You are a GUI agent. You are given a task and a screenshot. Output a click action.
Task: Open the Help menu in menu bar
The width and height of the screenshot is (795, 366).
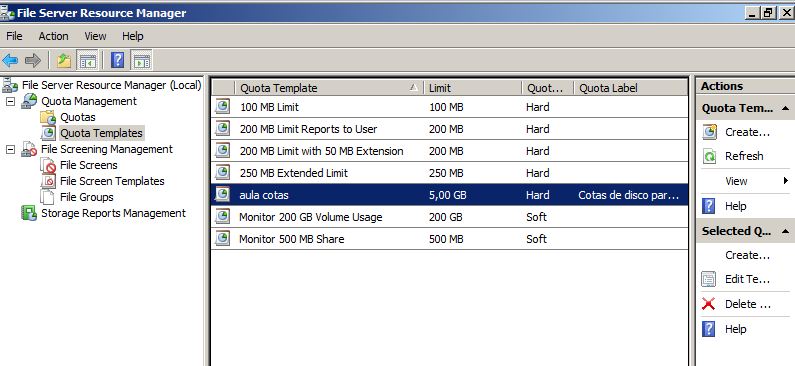[x=133, y=36]
